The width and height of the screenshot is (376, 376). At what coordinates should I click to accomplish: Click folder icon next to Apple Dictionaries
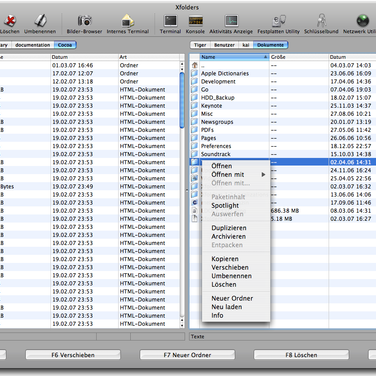pyautogui.click(x=195, y=73)
